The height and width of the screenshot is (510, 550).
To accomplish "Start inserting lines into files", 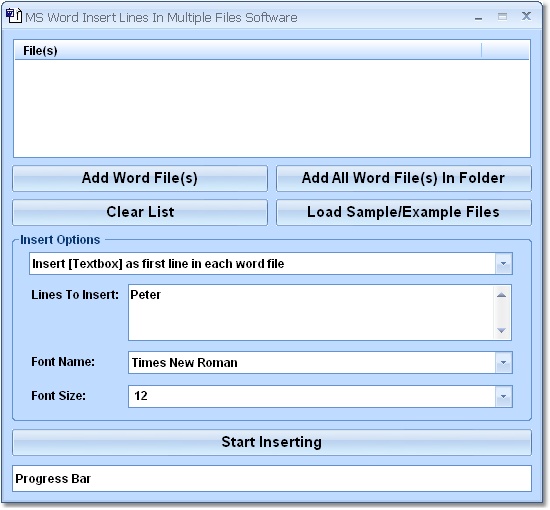I will point(272,442).
